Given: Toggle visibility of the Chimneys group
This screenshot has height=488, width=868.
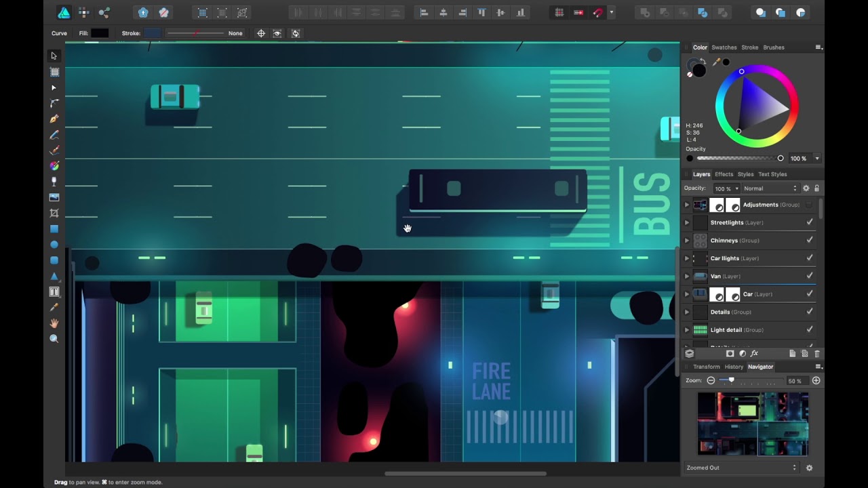Looking at the screenshot, I should tap(810, 240).
